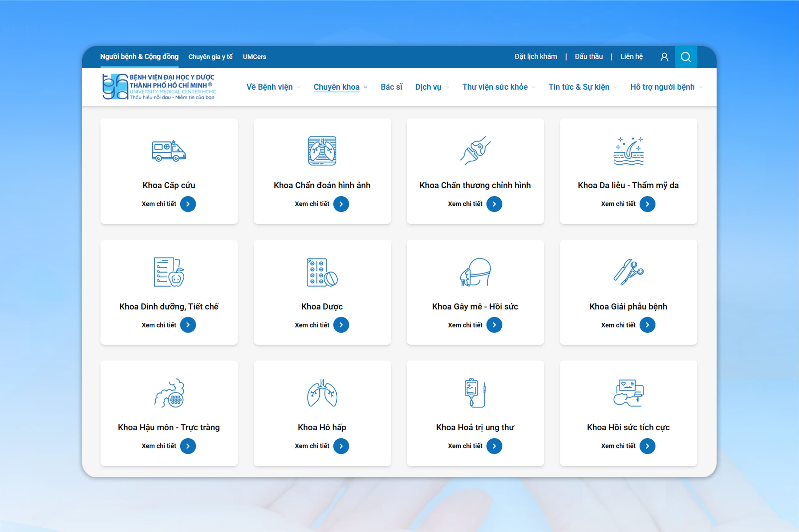This screenshot has height=532, width=799.
Task: Click Xem chi tiết under Khoa Giải phẫu bệnh
Action: tap(618, 325)
